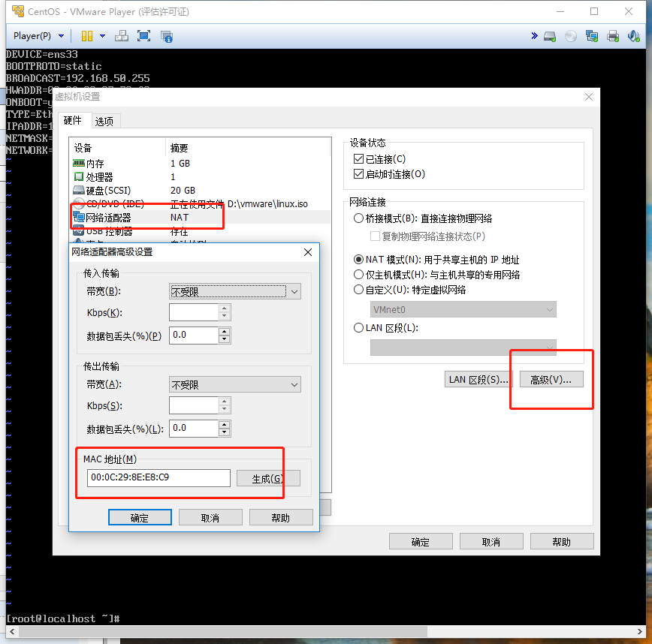The width and height of the screenshot is (652, 644).
Task: Click the LAN 区段(S)... button
Action: pyautogui.click(x=478, y=379)
